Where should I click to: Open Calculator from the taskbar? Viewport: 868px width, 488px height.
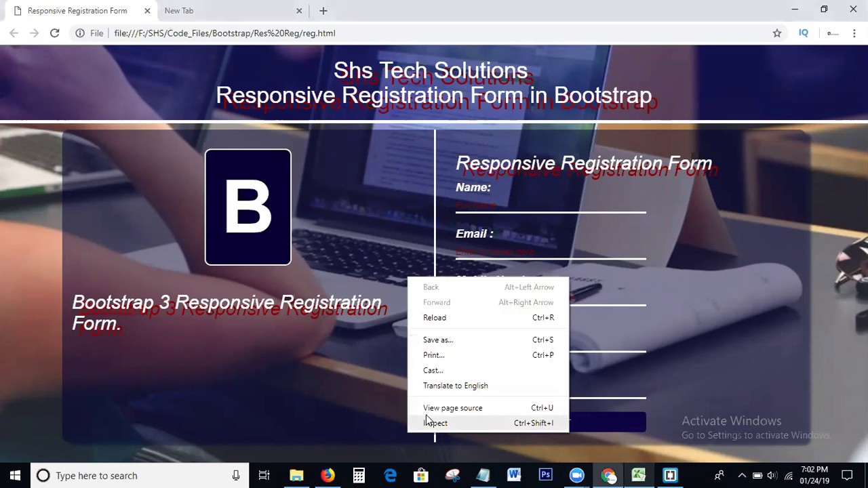click(x=359, y=475)
